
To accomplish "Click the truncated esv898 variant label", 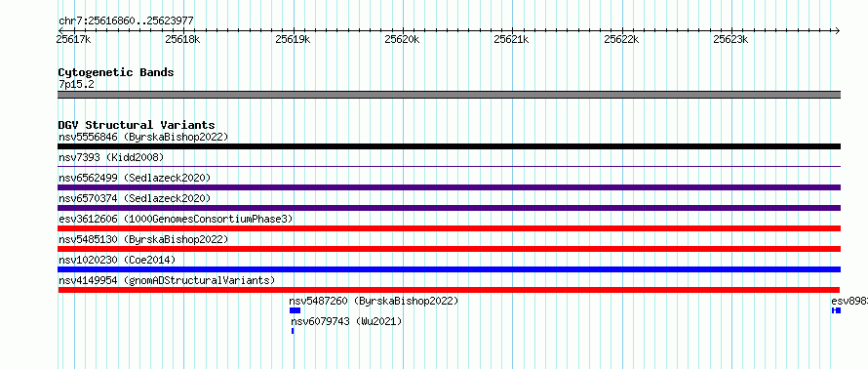I will [849, 301].
